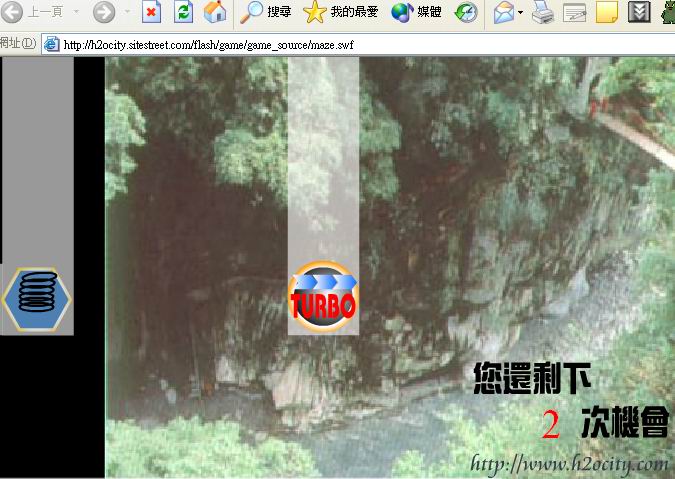This screenshot has height=479, width=675.
Task: Click the TURBO power-up ball
Action: (323, 297)
